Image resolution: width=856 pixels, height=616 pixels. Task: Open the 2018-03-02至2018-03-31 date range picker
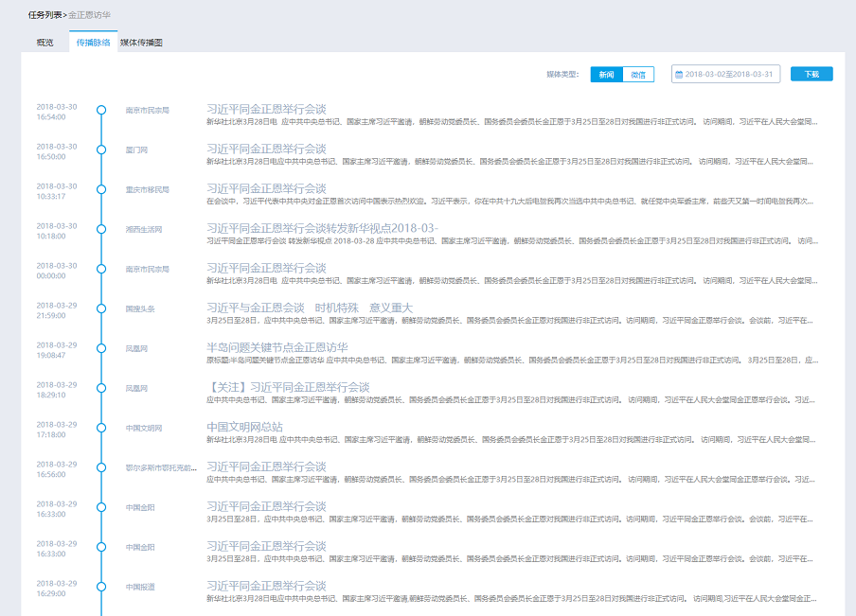click(x=729, y=74)
